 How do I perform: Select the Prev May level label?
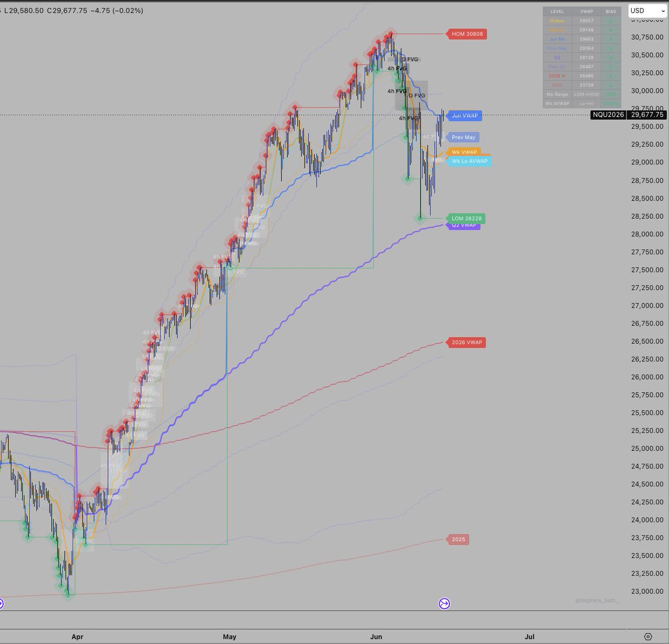tap(463, 137)
